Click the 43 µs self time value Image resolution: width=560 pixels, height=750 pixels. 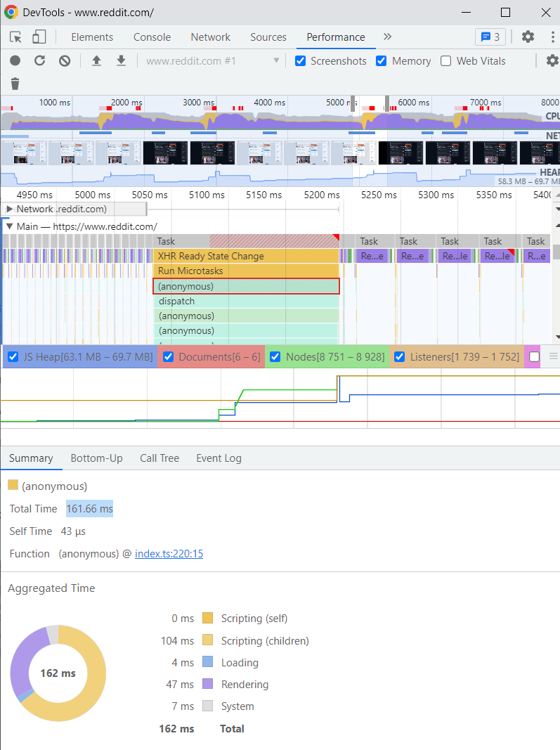click(x=73, y=531)
